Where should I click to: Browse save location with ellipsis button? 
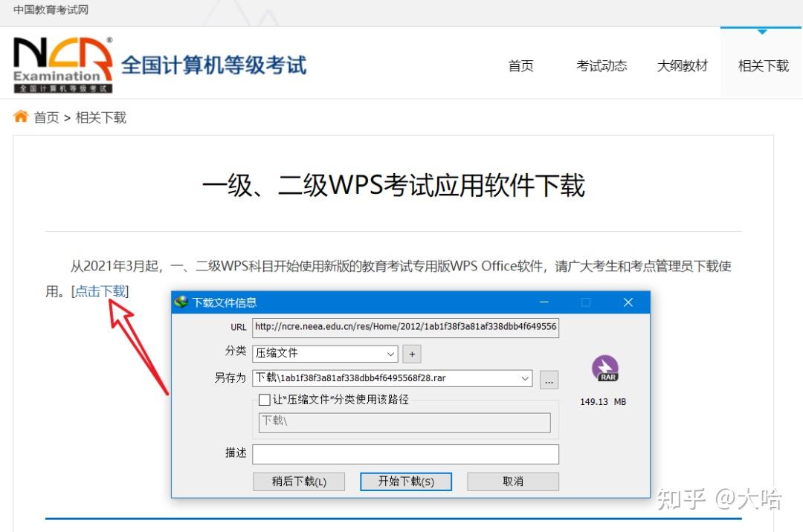(x=549, y=380)
